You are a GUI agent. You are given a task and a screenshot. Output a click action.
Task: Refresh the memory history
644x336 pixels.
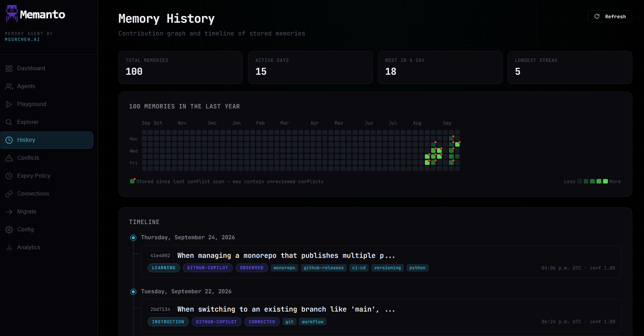[x=610, y=17]
